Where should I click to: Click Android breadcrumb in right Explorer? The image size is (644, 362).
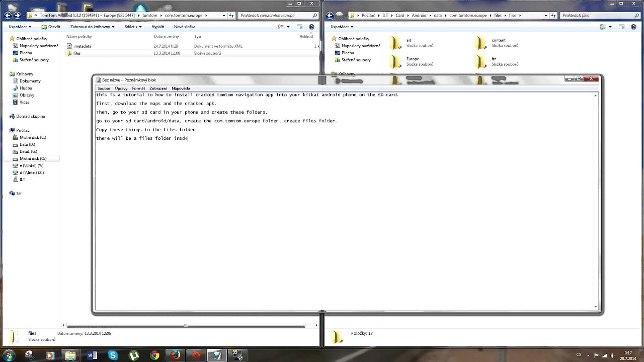click(419, 16)
